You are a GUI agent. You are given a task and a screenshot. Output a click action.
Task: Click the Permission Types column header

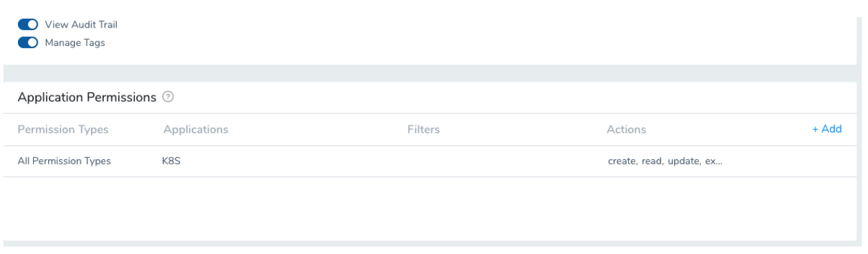click(63, 129)
